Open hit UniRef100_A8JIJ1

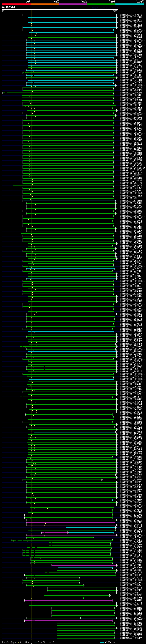[131, 15]
